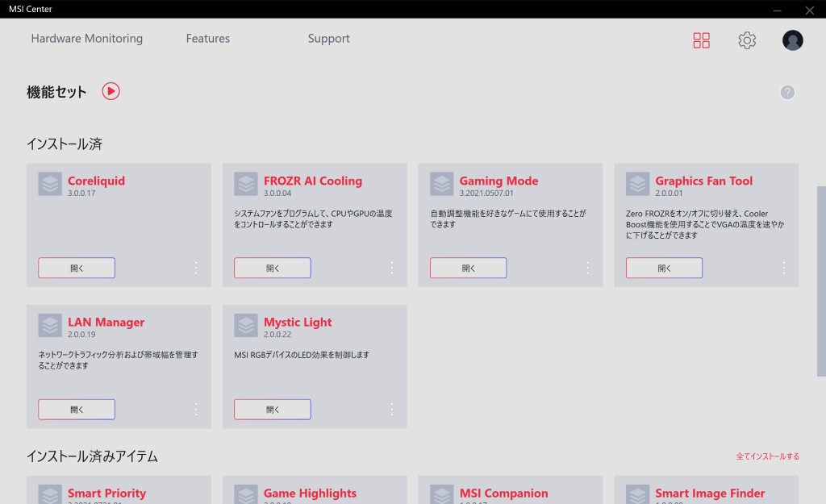Open the user account avatar
826x504 pixels.
click(792, 40)
